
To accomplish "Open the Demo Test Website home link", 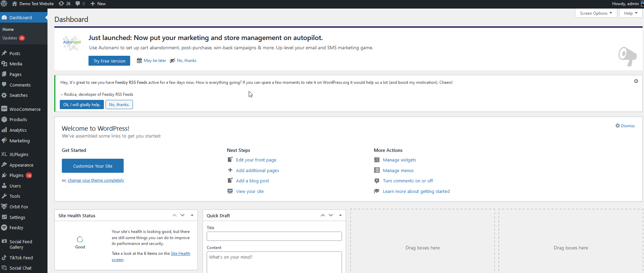I will tap(33, 4).
